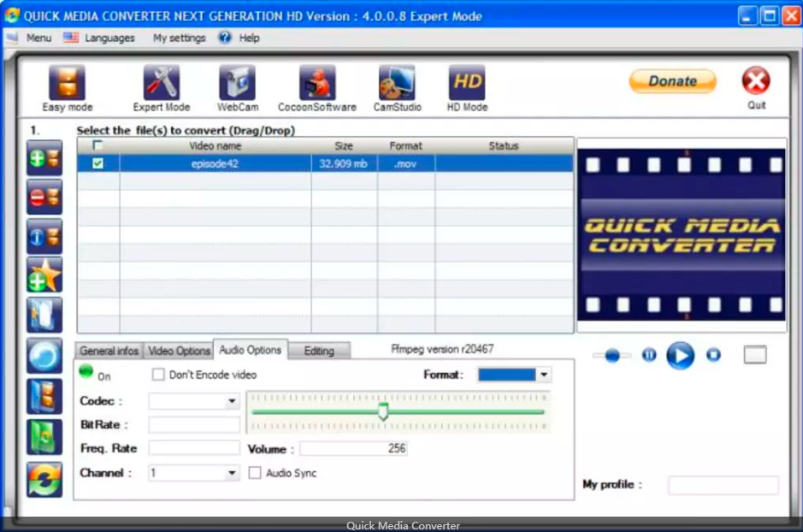Click the CocoonSoftware icon
The width and height of the screenshot is (803, 532).
[317, 84]
